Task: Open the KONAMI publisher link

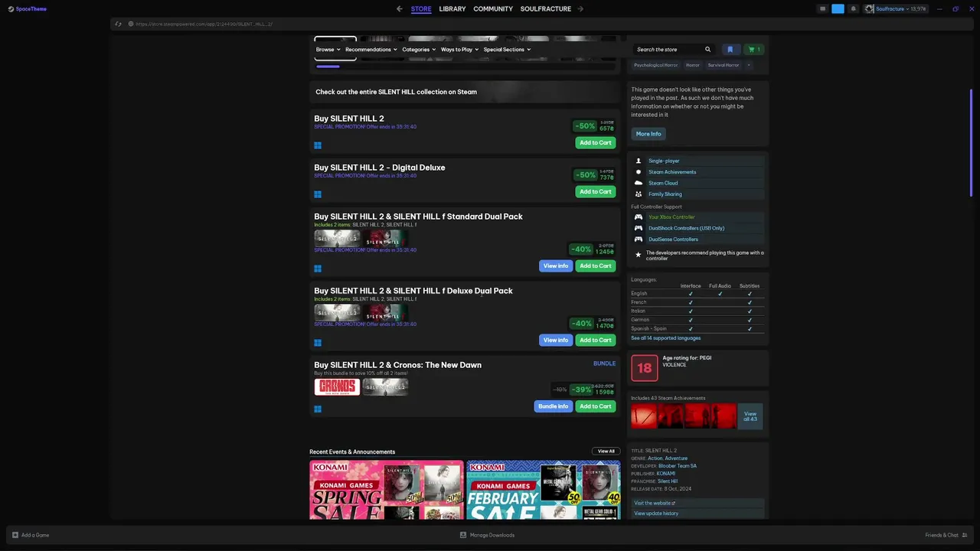Action: tap(666, 474)
